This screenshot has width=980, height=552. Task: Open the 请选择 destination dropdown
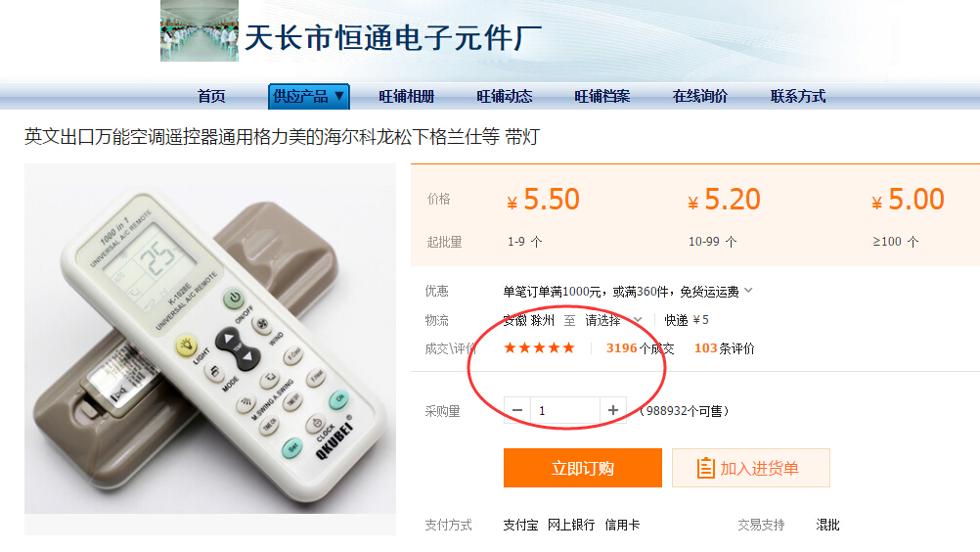coord(613,320)
